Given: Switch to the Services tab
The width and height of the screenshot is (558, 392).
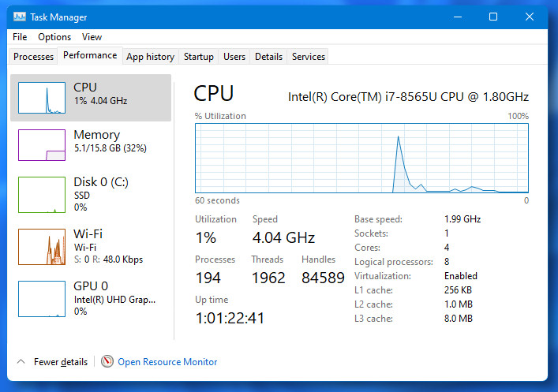Looking at the screenshot, I should tap(309, 57).
